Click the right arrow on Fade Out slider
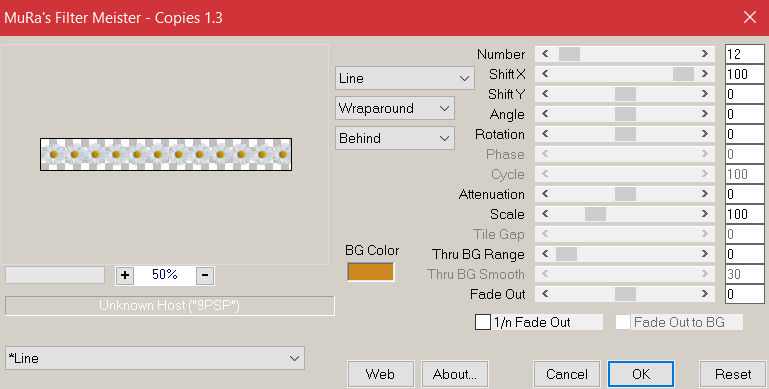 pos(705,294)
